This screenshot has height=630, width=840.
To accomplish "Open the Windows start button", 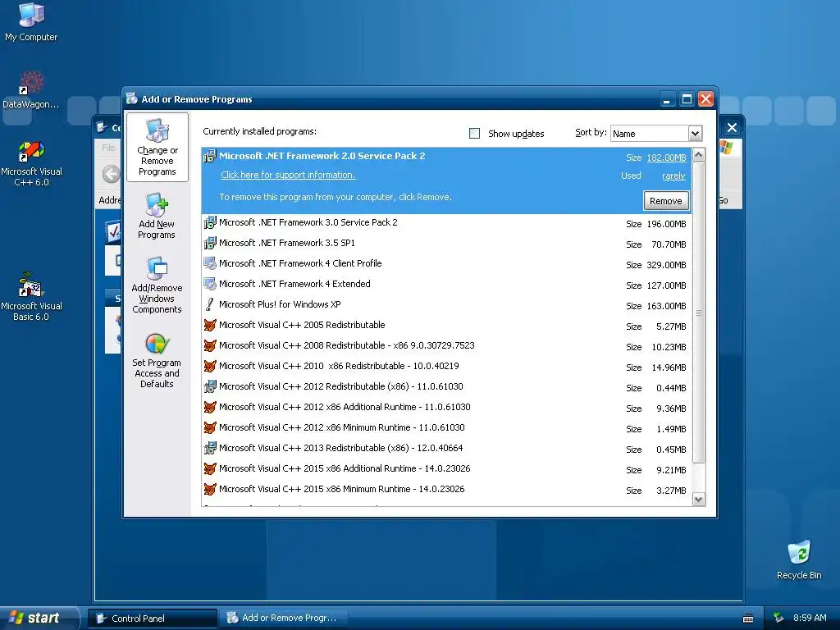I will point(39,618).
